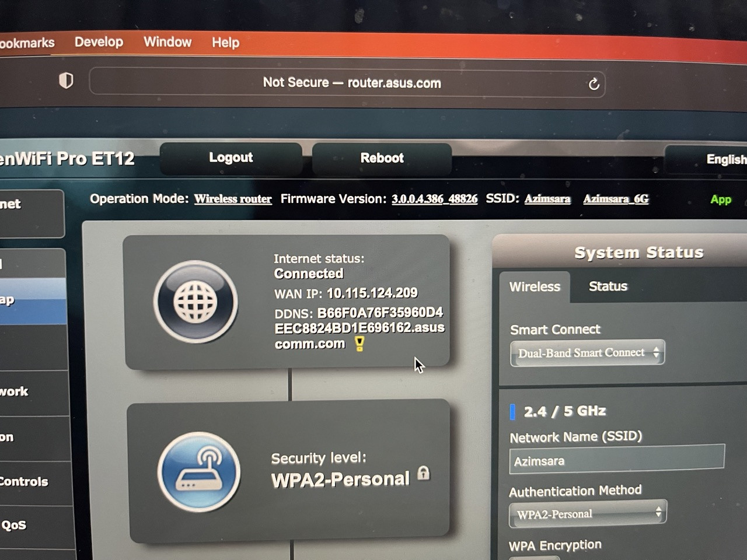747x560 pixels.
Task: Open the Develop menu
Action: coord(99,42)
